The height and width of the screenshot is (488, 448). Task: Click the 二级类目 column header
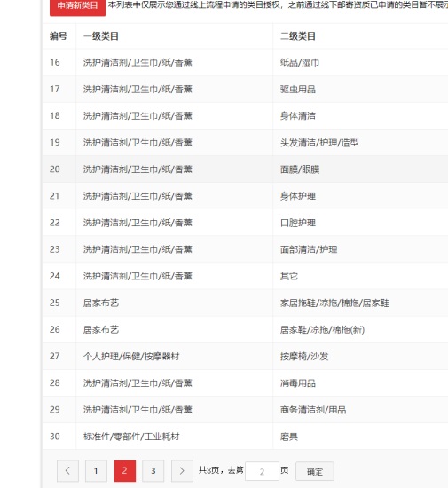[x=298, y=36]
